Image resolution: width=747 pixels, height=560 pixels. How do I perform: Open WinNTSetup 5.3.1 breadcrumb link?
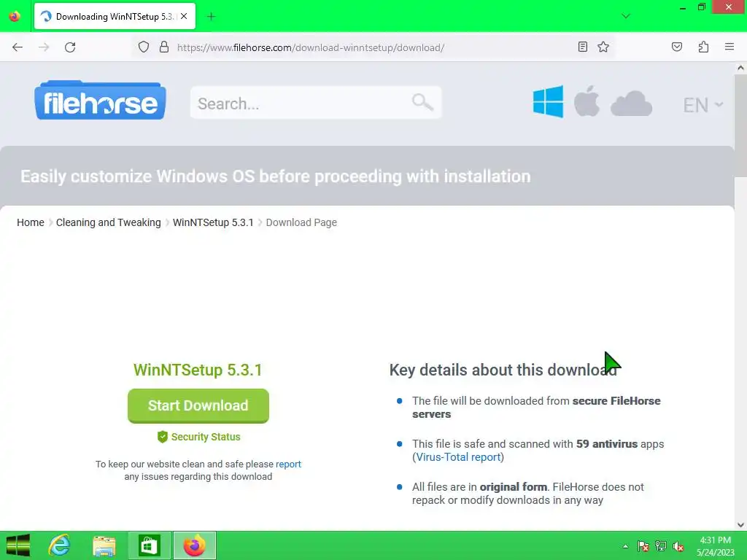point(213,222)
